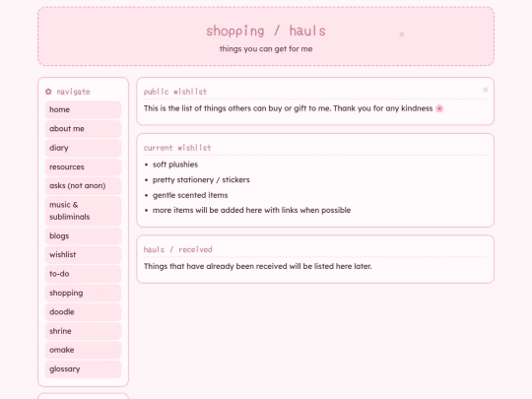Visit the blogs page
This screenshot has height=399, width=532.
[x=83, y=235]
